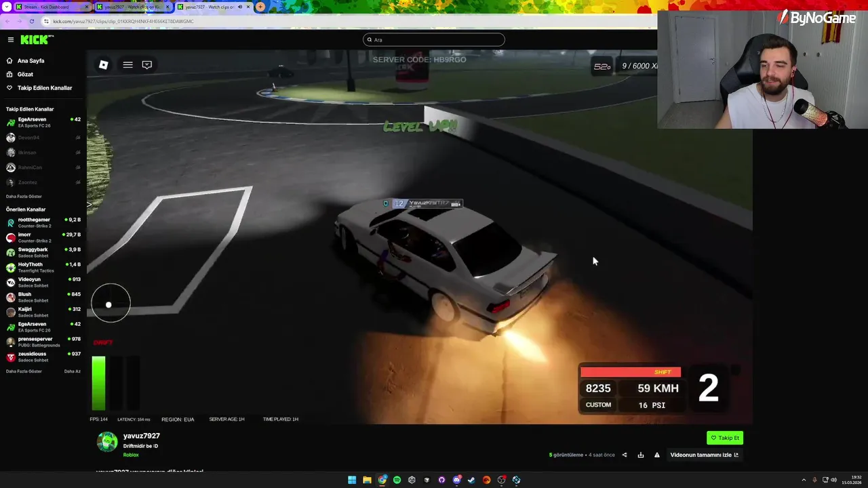This screenshot has height=488, width=868.
Task: Click the video player to pause
Action: [x=420, y=237]
